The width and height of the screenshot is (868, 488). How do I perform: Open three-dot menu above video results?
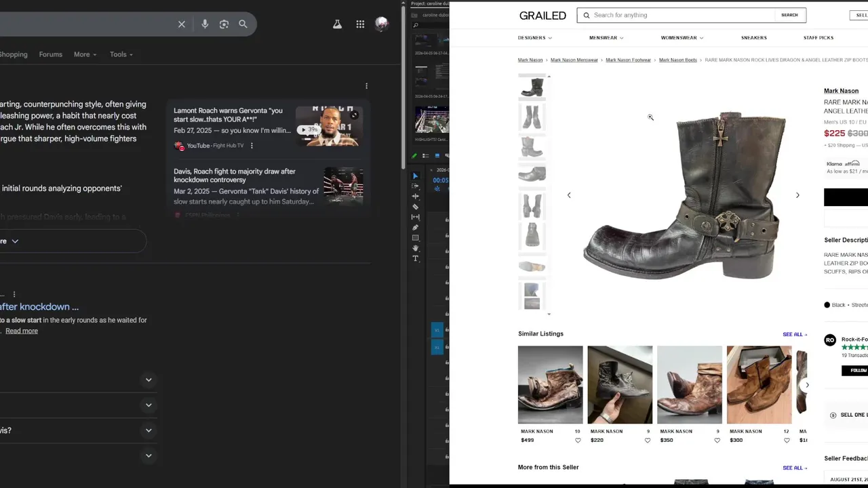tap(366, 86)
